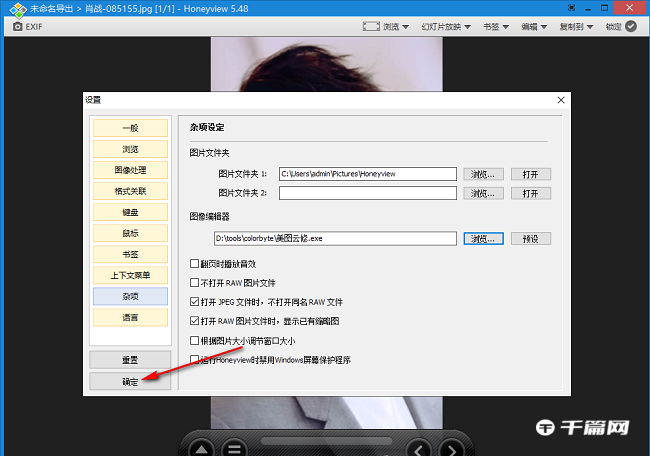Viewport: 650px width, 456px height.
Task: Click the 重置 button
Action: pos(130,360)
